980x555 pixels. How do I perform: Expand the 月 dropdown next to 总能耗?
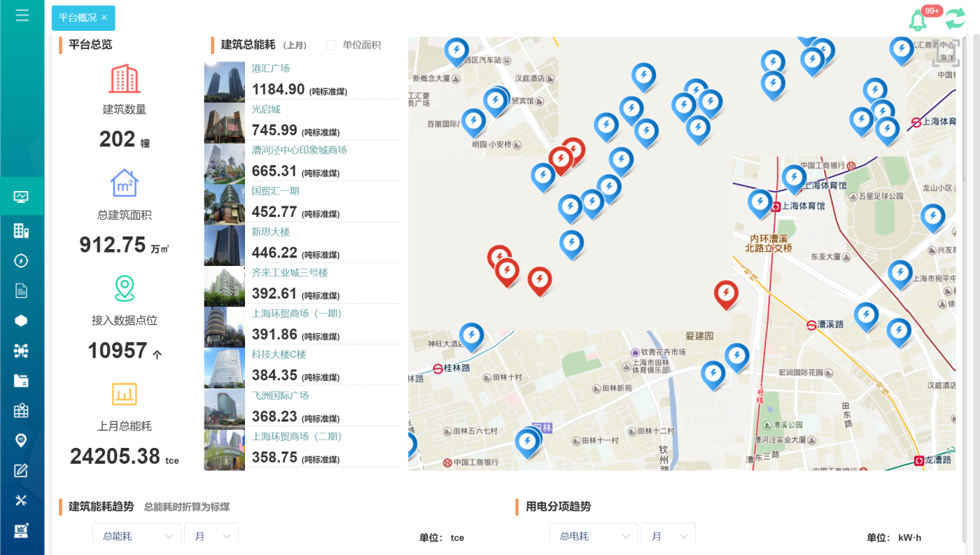tap(211, 535)
